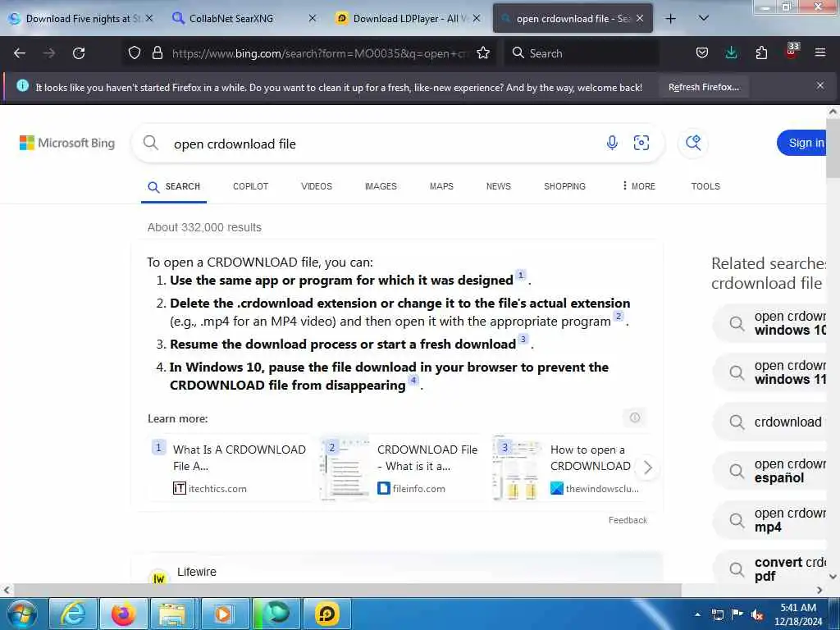Click the blue Sign in button
Viewport: 840px width, 630px height.
pyautogui.click(x=802, y=143)
